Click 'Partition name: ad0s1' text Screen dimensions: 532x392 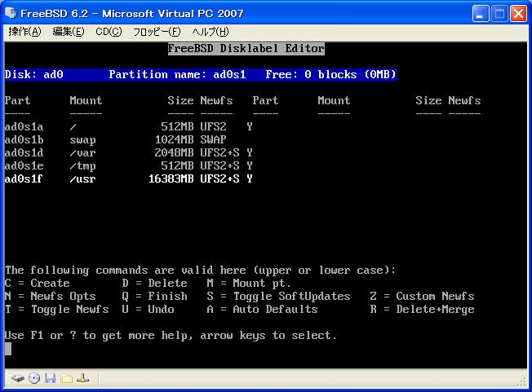(x=177, y=74)
